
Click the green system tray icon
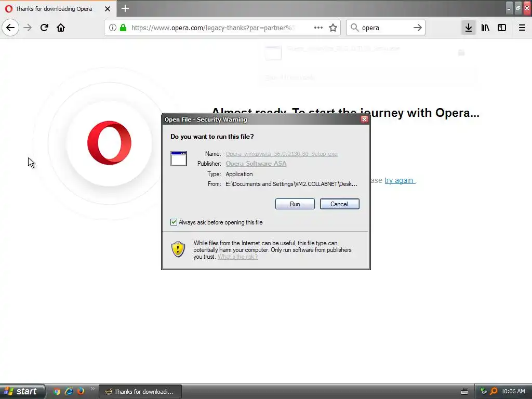tap(484, 392)
